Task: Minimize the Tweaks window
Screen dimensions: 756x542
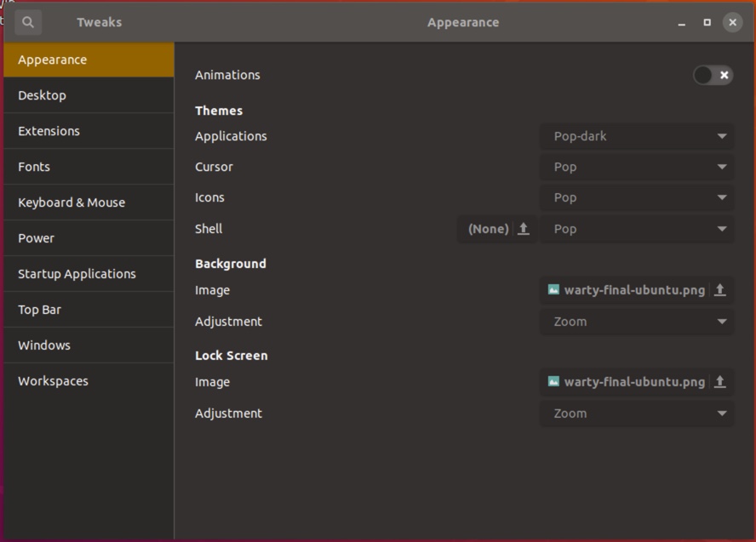Action: pos(682,23)
